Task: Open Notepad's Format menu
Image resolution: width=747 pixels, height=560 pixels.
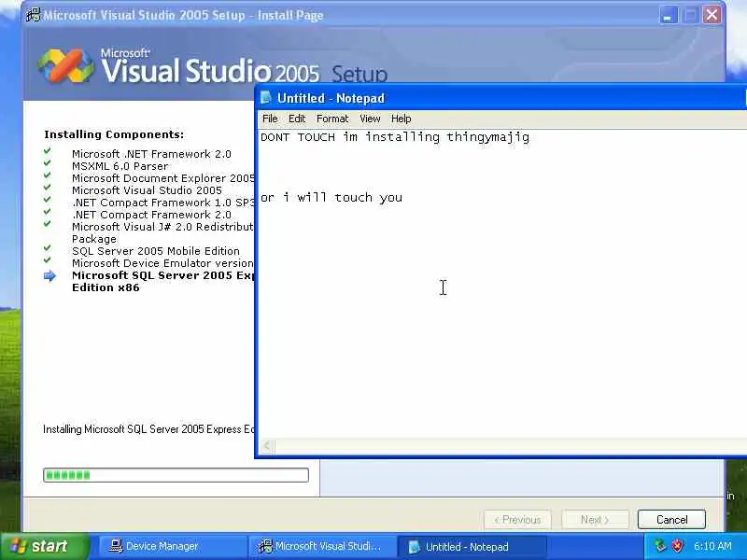Action: coord(332,119)
